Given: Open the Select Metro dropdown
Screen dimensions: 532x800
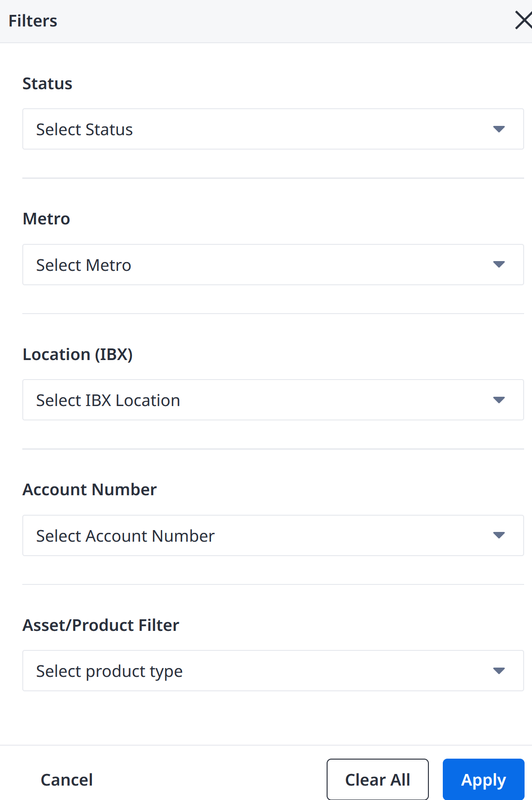Looking at the screenshot, I should pyautogui.click(x=273, y=265).
